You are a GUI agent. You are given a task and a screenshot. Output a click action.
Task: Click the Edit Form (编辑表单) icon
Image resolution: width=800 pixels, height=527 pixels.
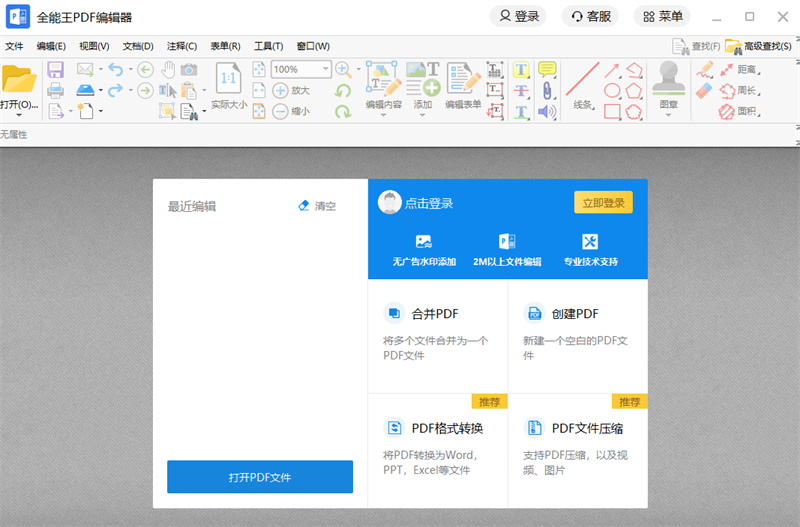point(462,78)
